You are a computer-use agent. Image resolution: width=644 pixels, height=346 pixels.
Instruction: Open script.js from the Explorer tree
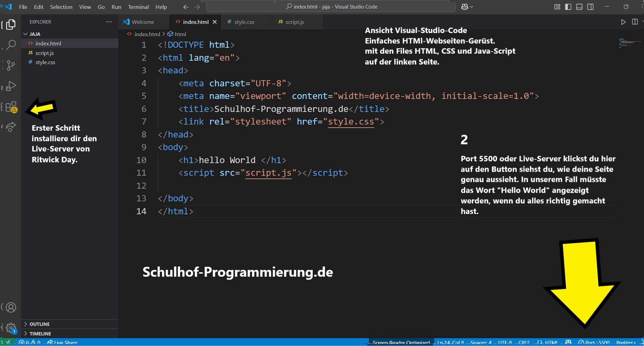[70, 53]
